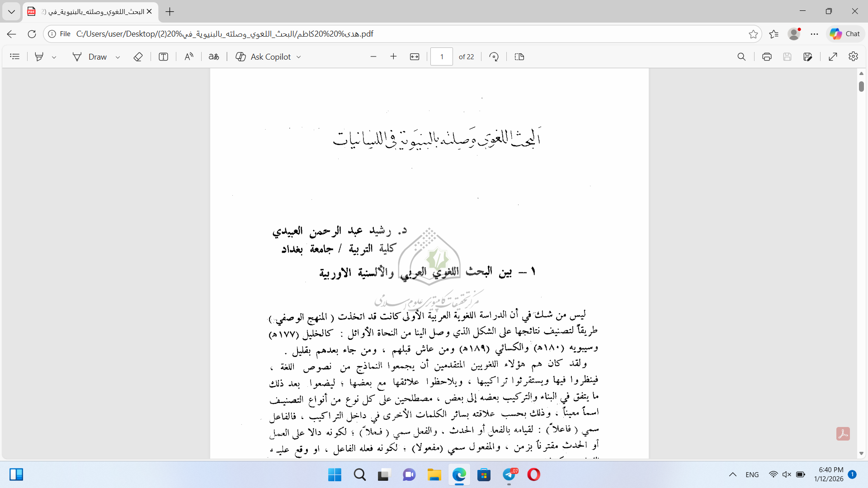868x488 pixels.
Task: Open Telegram from taskbar
Action: [509, 474]
